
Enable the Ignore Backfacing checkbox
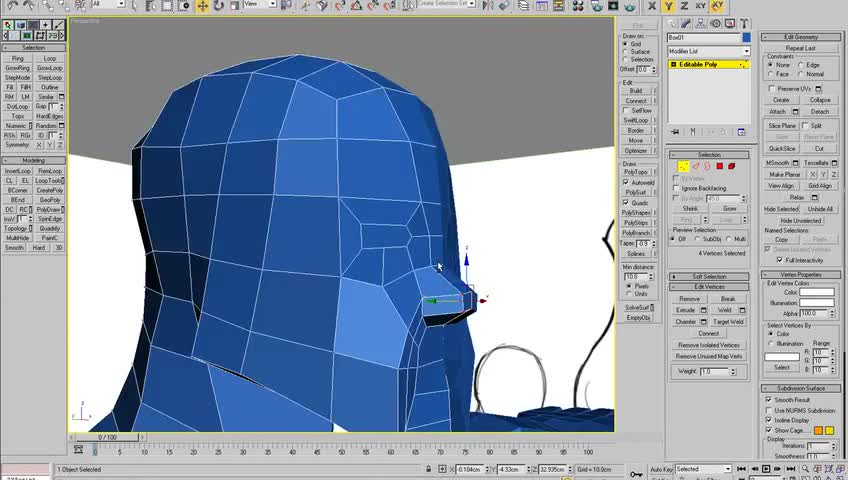pyautogui.click(x=677, y=188)
